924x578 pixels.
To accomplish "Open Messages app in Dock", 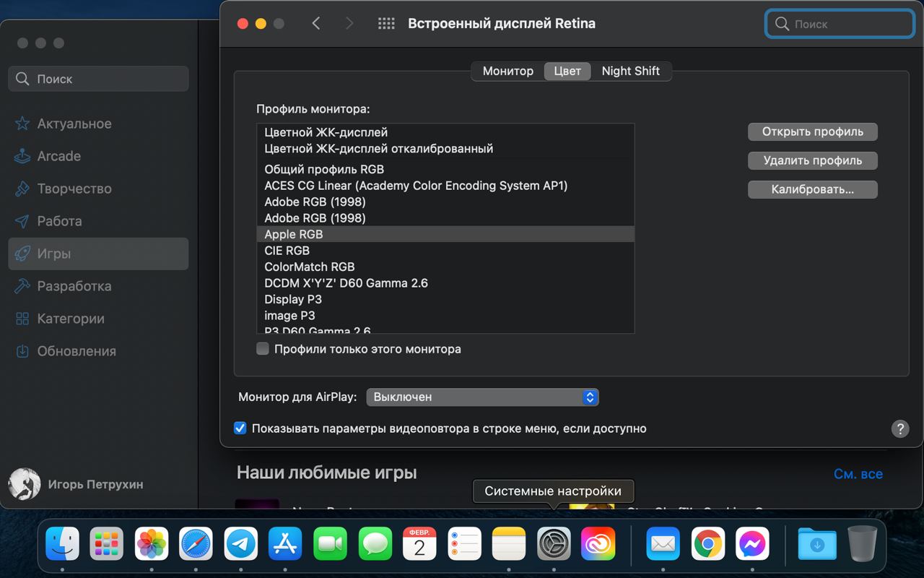I will tap(375, 543).
